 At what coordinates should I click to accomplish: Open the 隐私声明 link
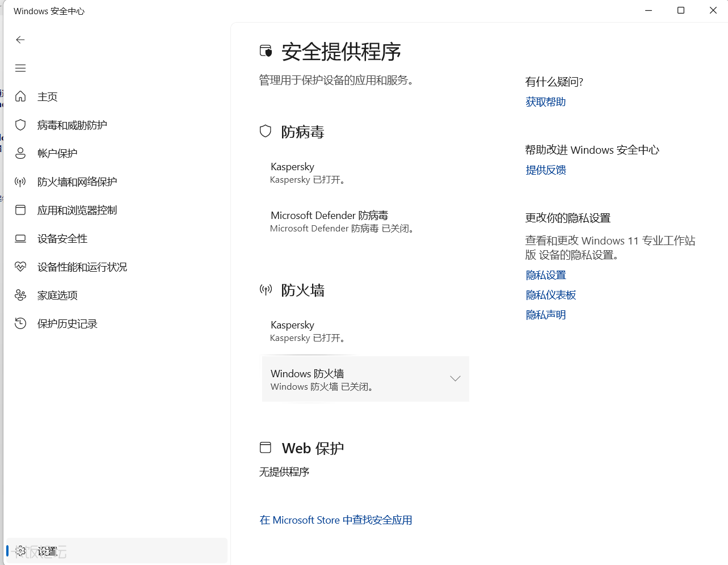click(x=546, y=315)
